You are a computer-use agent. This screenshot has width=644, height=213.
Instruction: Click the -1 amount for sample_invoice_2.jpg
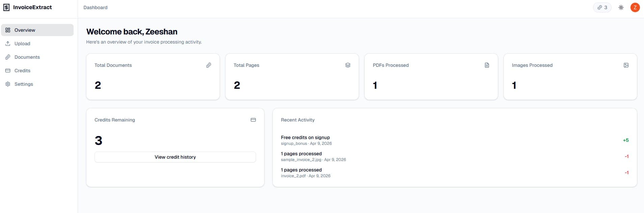tap(626, 156)
